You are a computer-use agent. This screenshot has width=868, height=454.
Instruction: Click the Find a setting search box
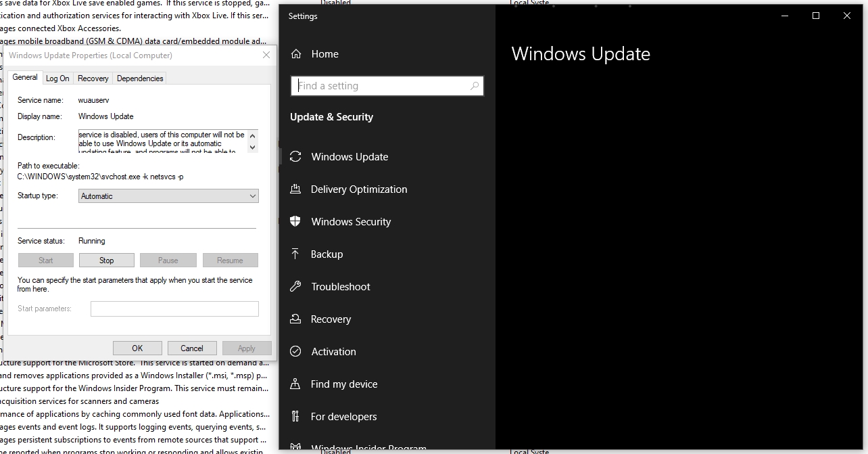387,86
